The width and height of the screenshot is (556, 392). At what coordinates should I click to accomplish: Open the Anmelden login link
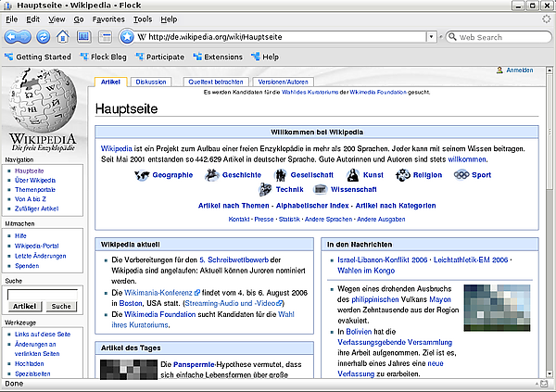pos(520,70)
